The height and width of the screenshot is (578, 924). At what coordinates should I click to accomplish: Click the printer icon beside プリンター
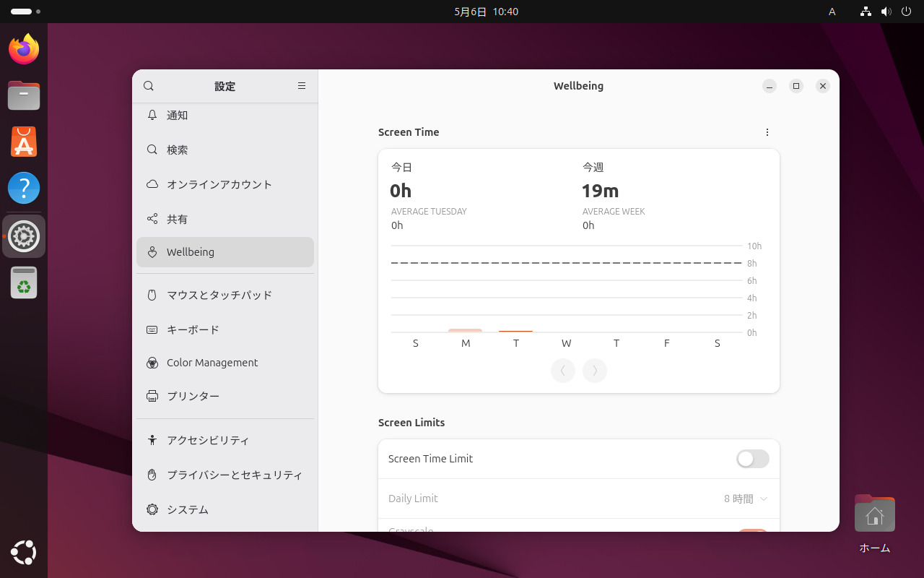(152, 396)
